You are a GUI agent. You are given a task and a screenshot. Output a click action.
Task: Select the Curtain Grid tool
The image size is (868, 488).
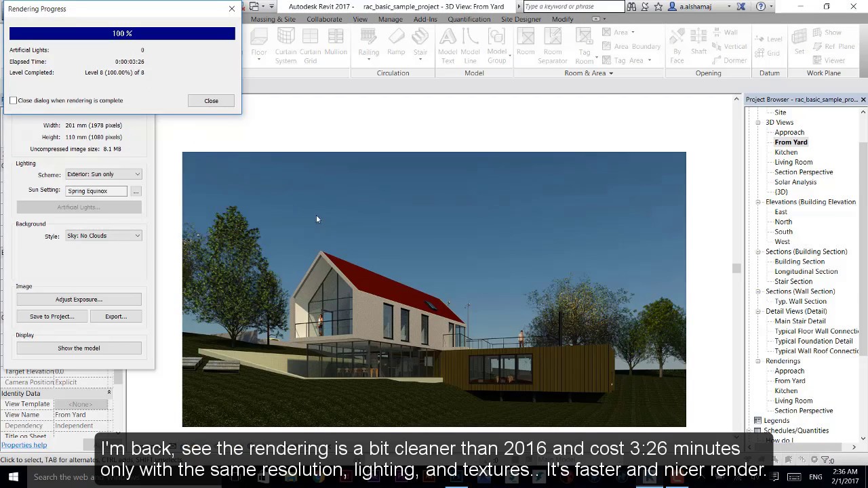310,46
